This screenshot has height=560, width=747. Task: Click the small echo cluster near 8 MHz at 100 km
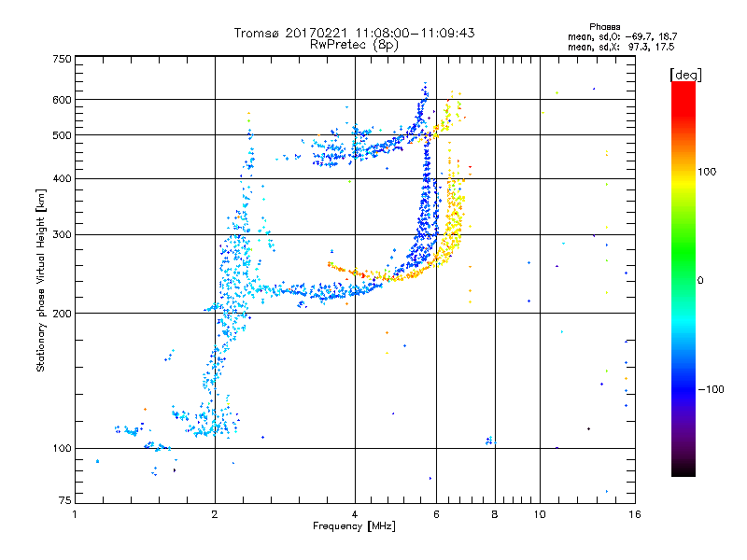490,441
